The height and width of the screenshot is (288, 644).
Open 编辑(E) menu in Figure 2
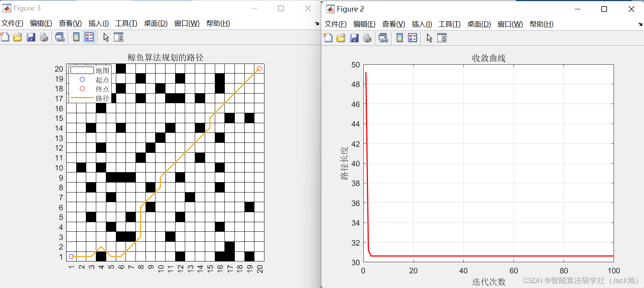(x=365, y=24)
